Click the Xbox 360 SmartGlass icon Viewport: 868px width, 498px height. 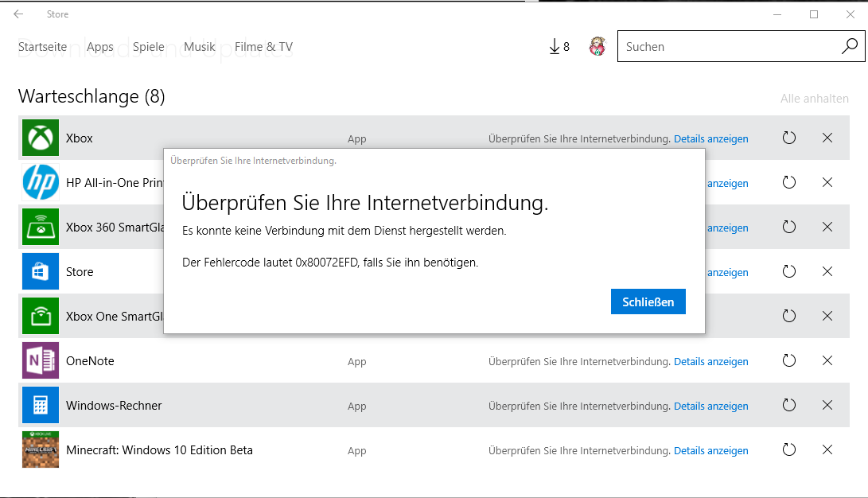coord(41,227)
